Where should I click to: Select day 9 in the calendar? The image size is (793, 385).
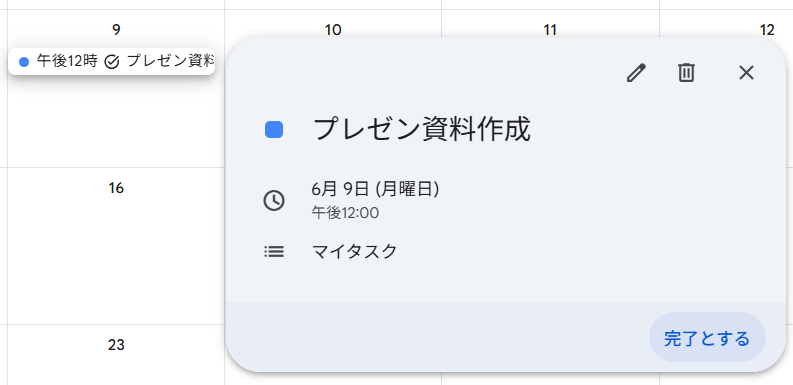[x=116, y=30]
